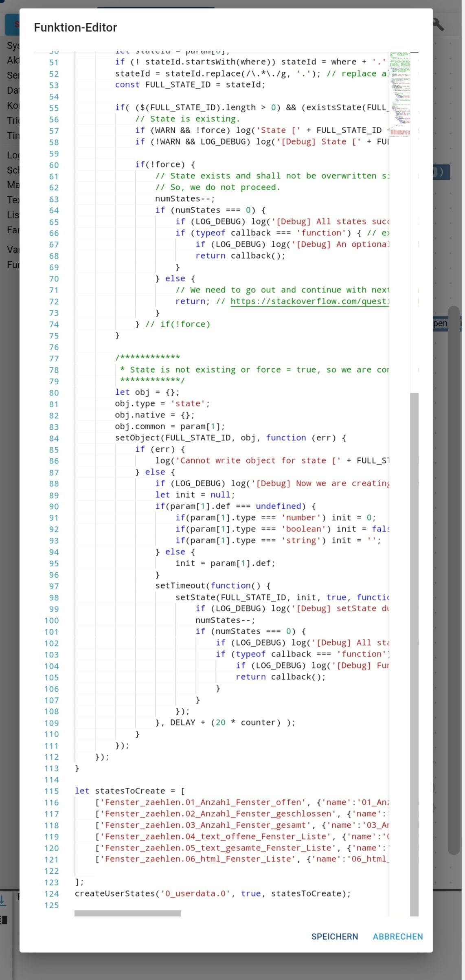
Task: Click the '06_html_Fenster_Liste' array entry
Action: 242,859
